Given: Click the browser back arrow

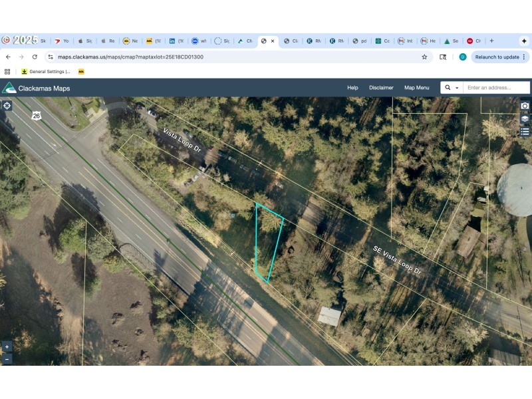Looking at the screenshot, I should (x=8, y=58).
